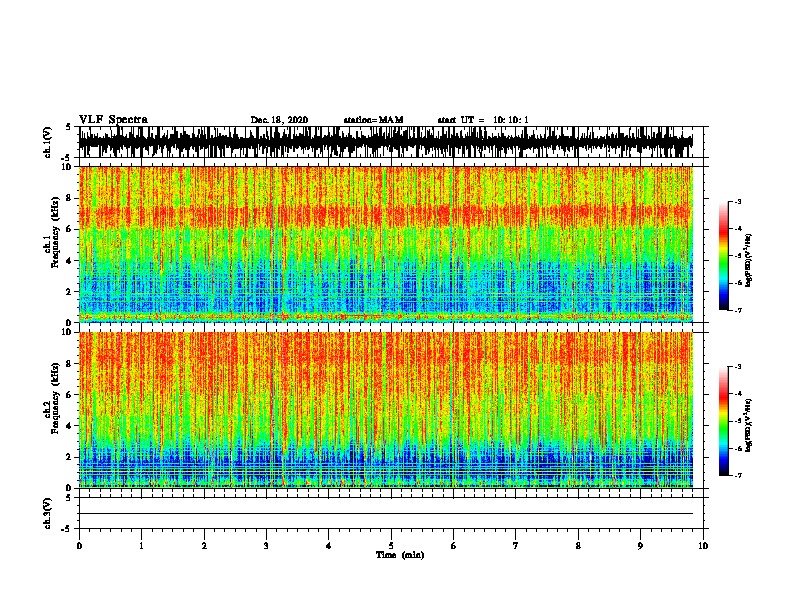Click the "start UT = 10:10:1" text
The image size is (792, 612).
483,120
